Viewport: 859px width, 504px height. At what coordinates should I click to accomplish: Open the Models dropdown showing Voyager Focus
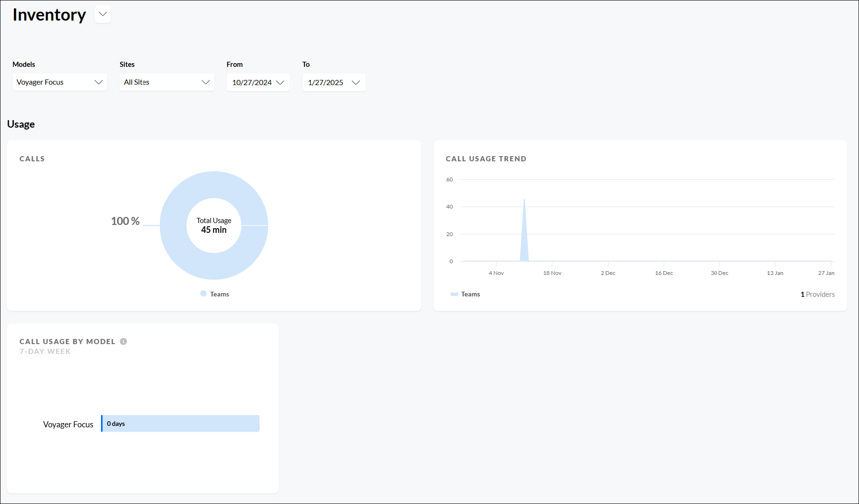[59, 82]
